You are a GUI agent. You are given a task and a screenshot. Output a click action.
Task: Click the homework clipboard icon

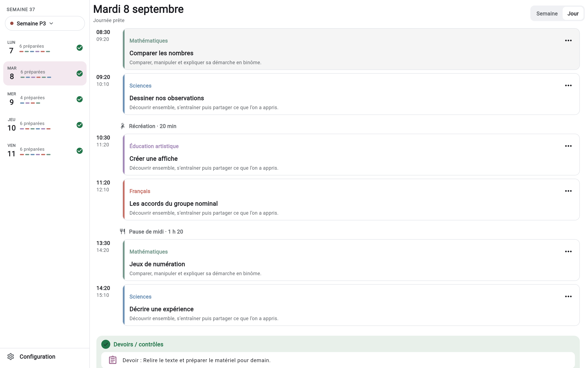pos(113,360)
